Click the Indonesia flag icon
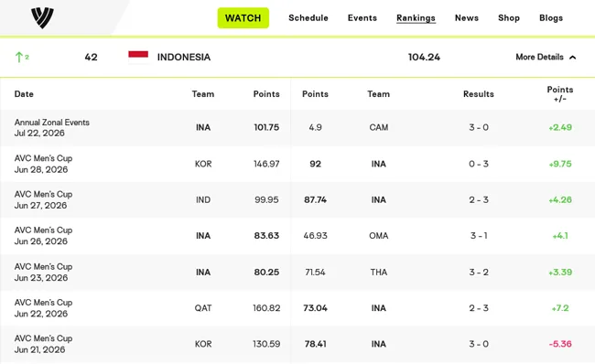This screenshot has width=595, height=364. click(138, 57)
